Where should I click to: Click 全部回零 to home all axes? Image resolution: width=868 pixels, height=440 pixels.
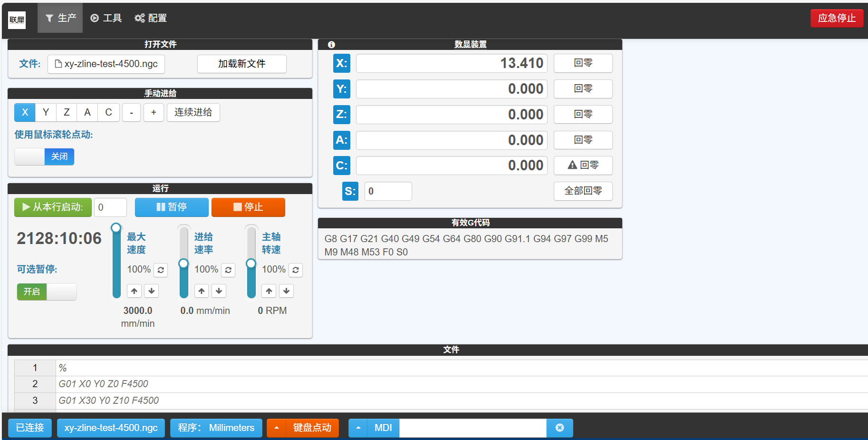tap(583, 191)
